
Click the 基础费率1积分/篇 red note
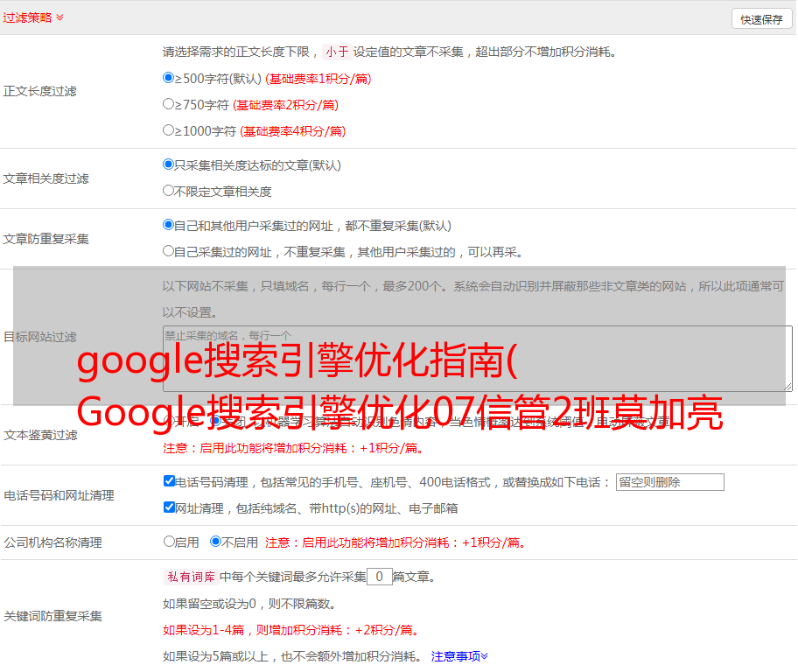tap(318, 79)
